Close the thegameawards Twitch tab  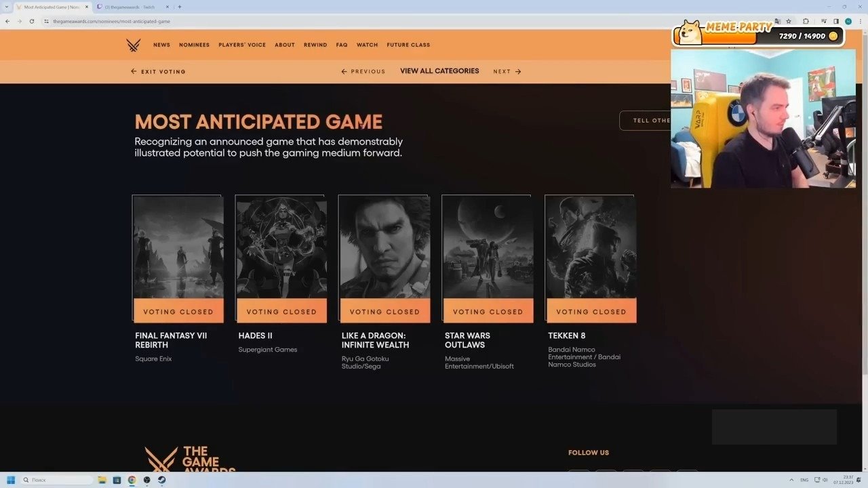point(167,7)
